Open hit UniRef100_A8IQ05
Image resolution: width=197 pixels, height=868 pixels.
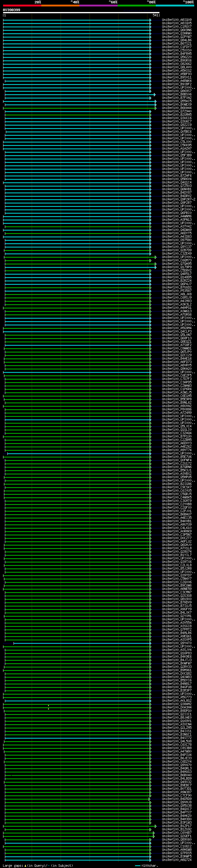(177, 23)
